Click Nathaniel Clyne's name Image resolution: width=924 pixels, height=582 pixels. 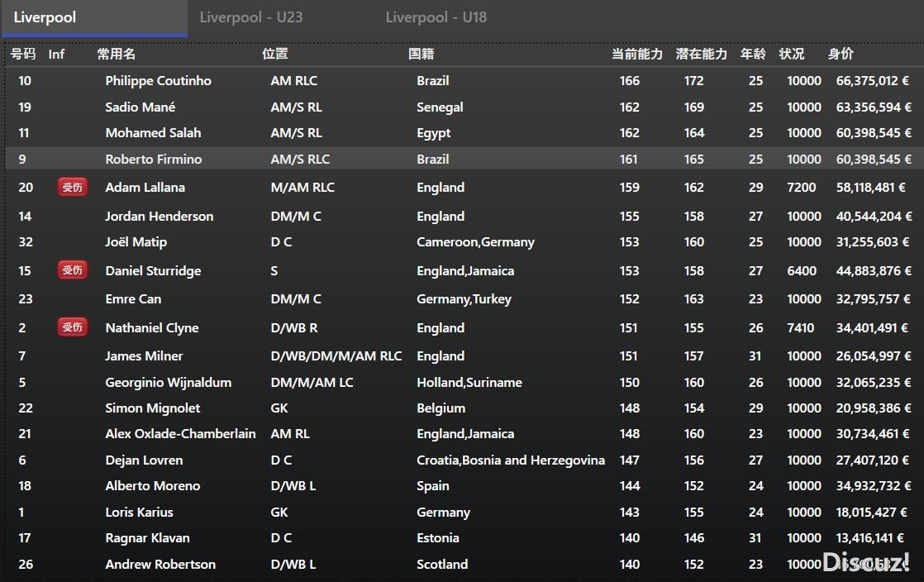click(x=152, y=328)
